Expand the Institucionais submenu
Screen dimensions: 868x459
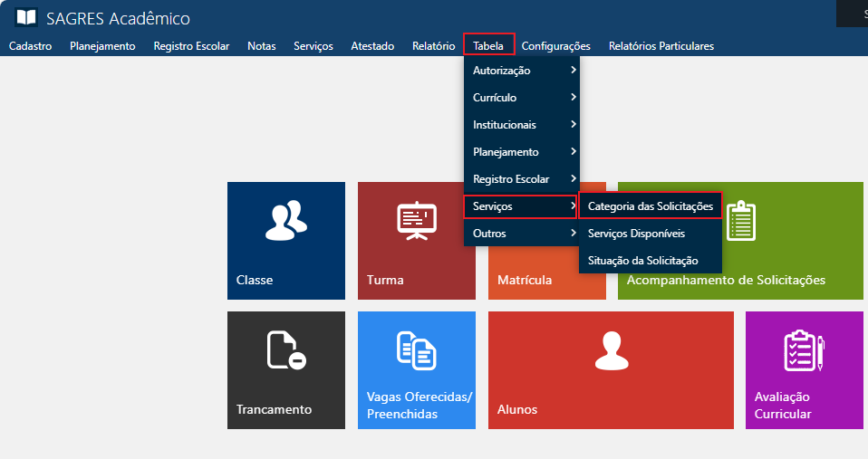click(x=520, y=125)
